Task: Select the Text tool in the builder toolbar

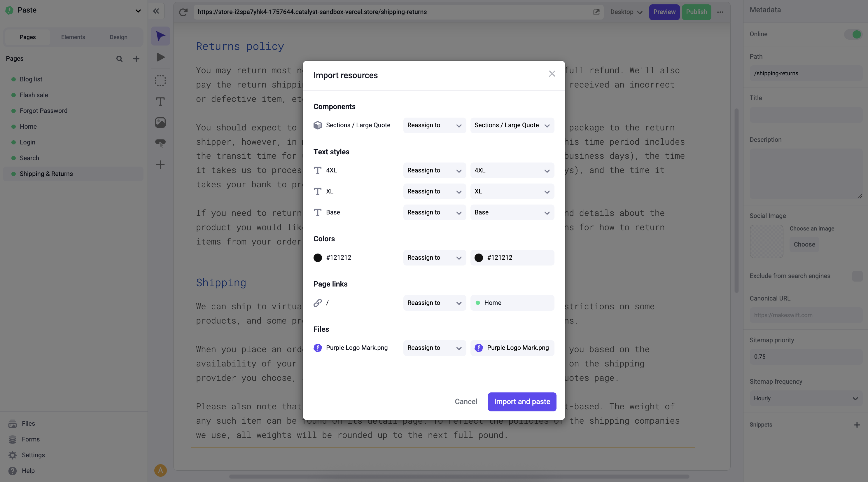Action: pos(160,101)
